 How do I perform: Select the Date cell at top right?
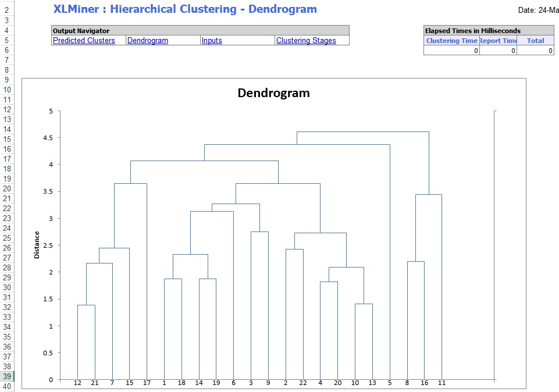pos(537,10)
